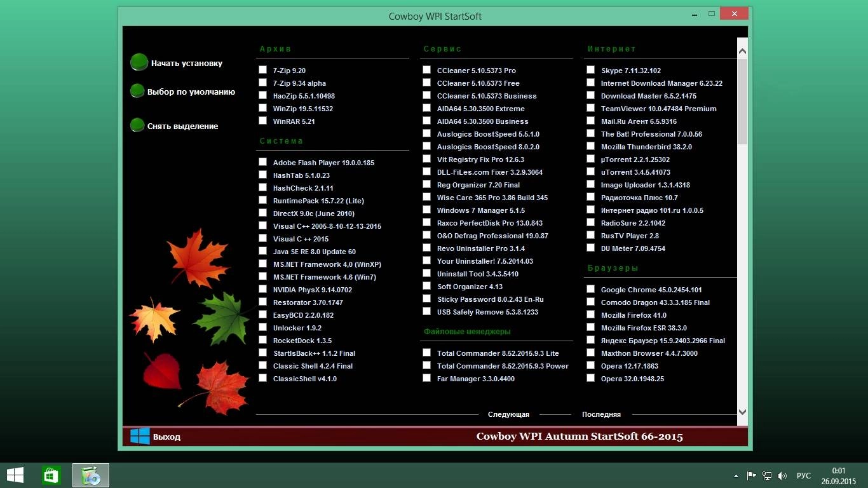Click Mail.Ru Агент 6.5.9316 label
868x488 pixels.
[639, 121]
